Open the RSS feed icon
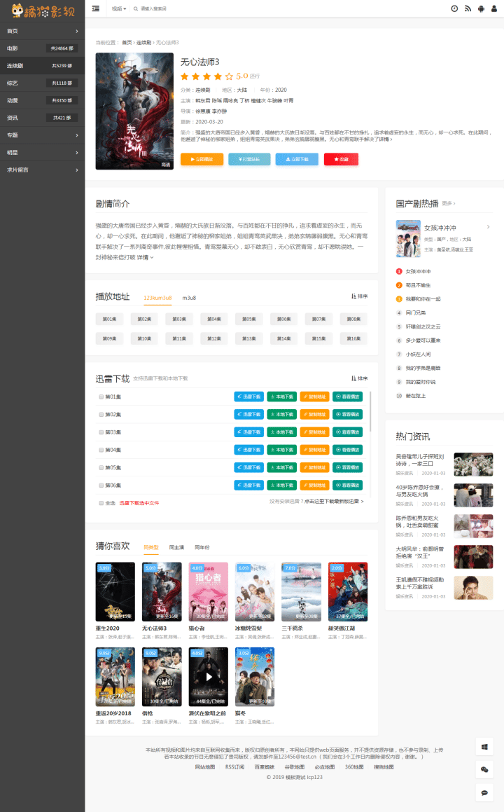Screen dimensions: 504x812 click(468, 8)
